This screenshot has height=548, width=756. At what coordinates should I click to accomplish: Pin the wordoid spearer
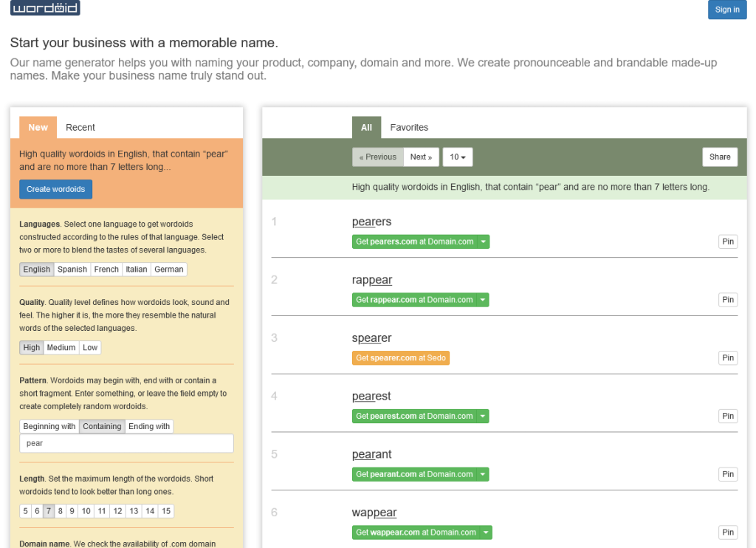(x=728, y=358)
